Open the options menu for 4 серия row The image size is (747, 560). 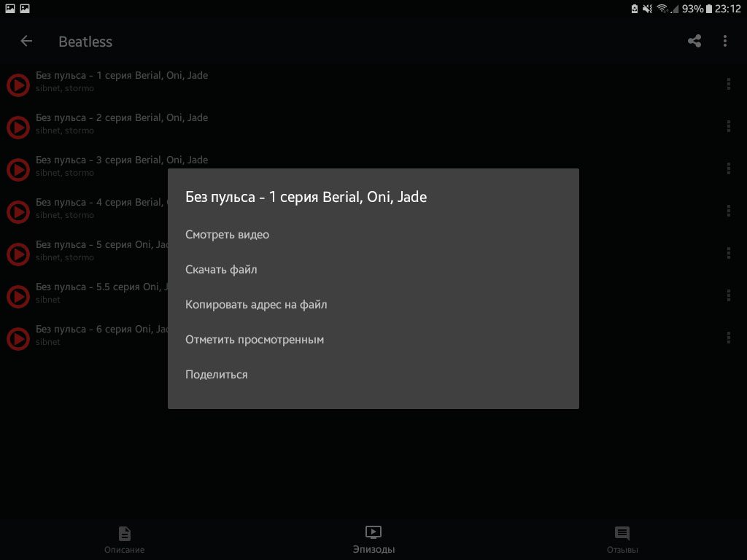click(729, 211)
